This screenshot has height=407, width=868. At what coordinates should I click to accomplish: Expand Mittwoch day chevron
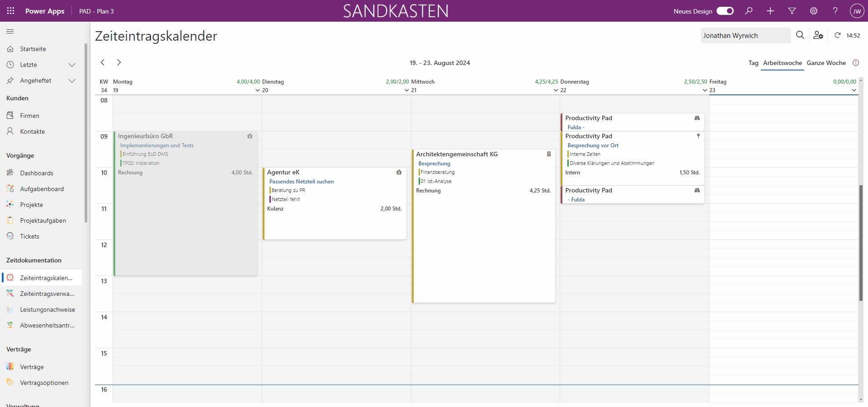click(556, 90)
